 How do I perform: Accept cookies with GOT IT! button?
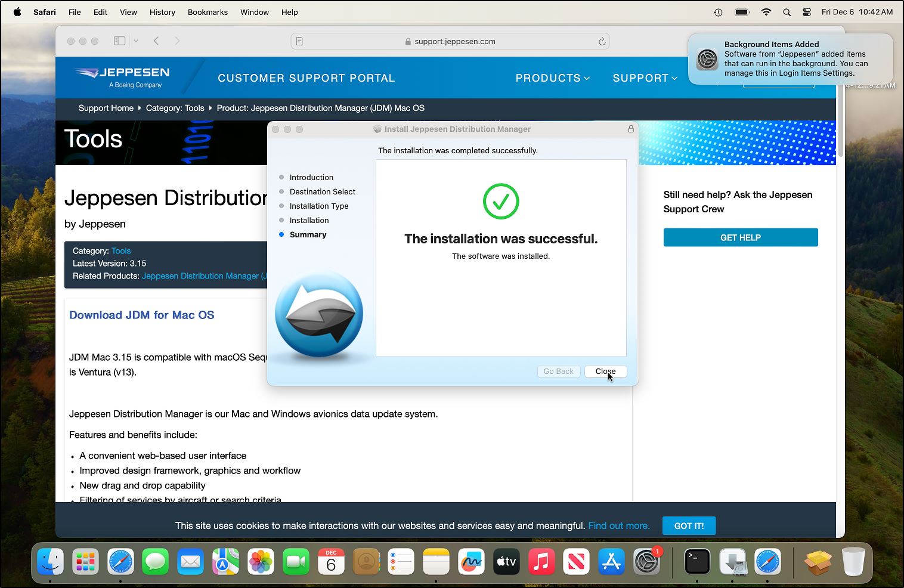(x=689, y=526)
